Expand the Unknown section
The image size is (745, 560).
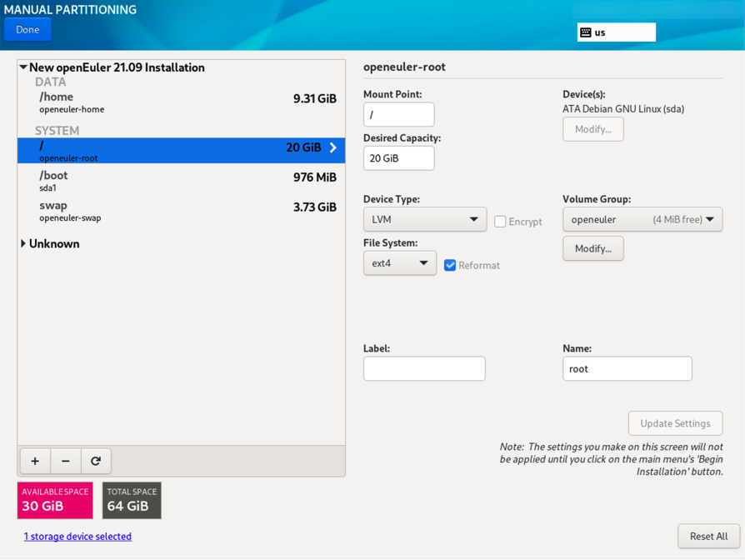pyautogui.click(x=23, y=243)
